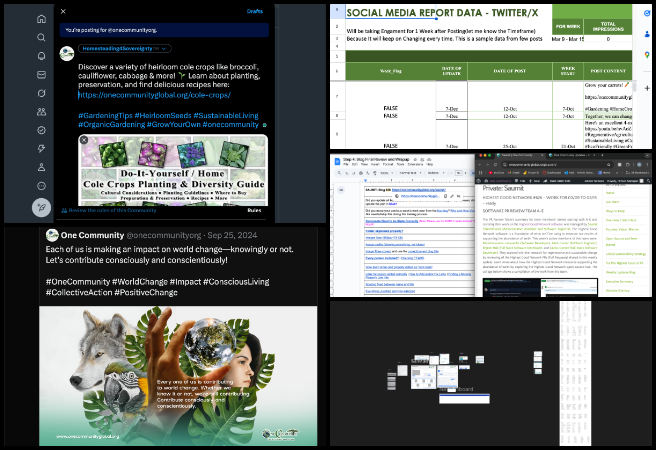Select the TOTAL IMPRESSIONS header cell
This screenshot has height=450, width=656.
pyautogui.click(x=608, y=27)
